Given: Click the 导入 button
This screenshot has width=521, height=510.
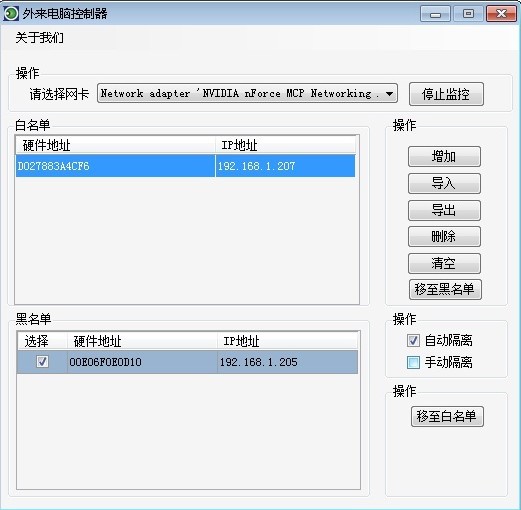Looking at the screenshot, I should tap(444, 183).
